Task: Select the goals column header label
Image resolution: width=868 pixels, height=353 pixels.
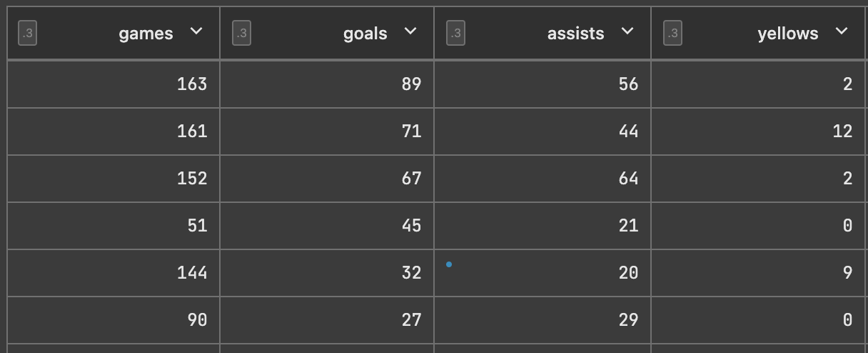Action: (365, 34)
